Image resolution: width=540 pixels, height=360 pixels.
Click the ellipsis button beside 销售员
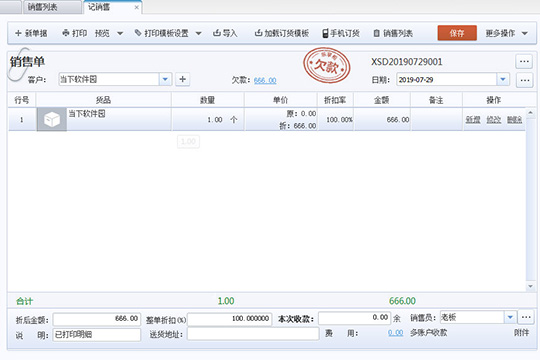click(x=526, y=317)
